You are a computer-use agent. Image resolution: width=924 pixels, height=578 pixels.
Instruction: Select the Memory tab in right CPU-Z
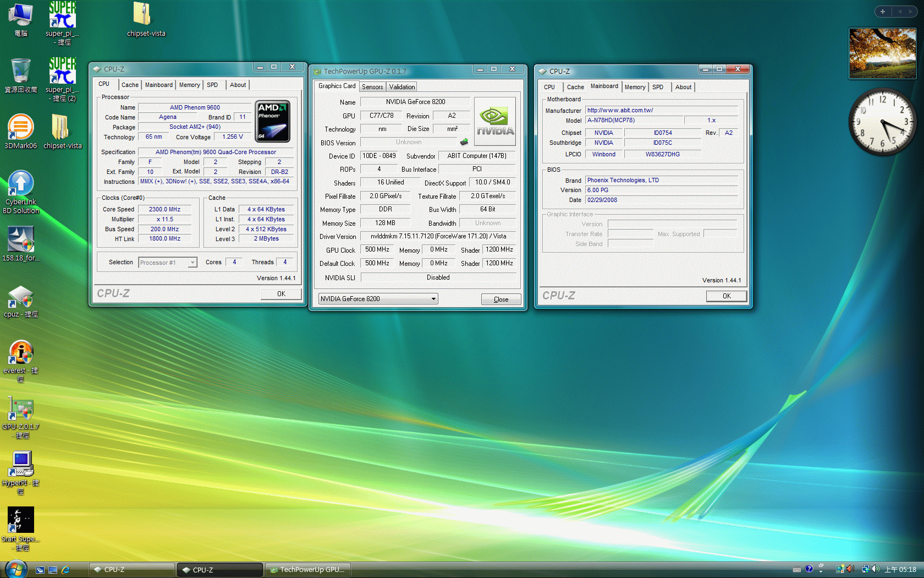(x=635, y=87)
